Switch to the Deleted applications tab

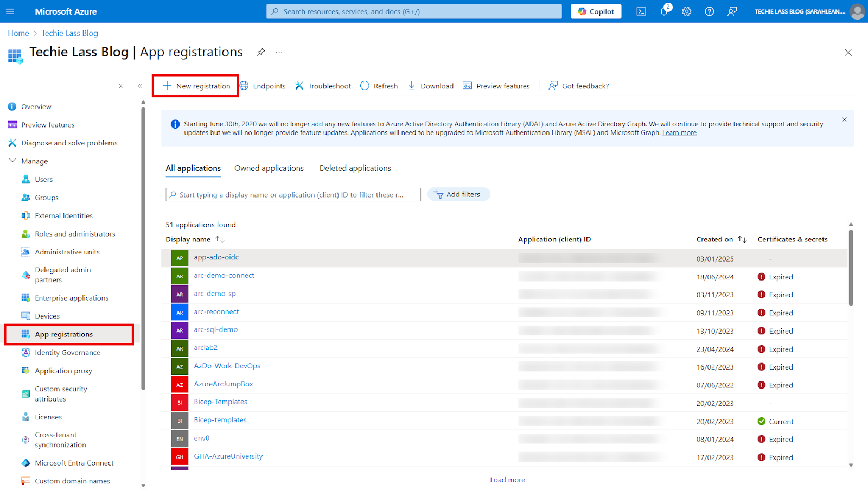coord(355,168)
